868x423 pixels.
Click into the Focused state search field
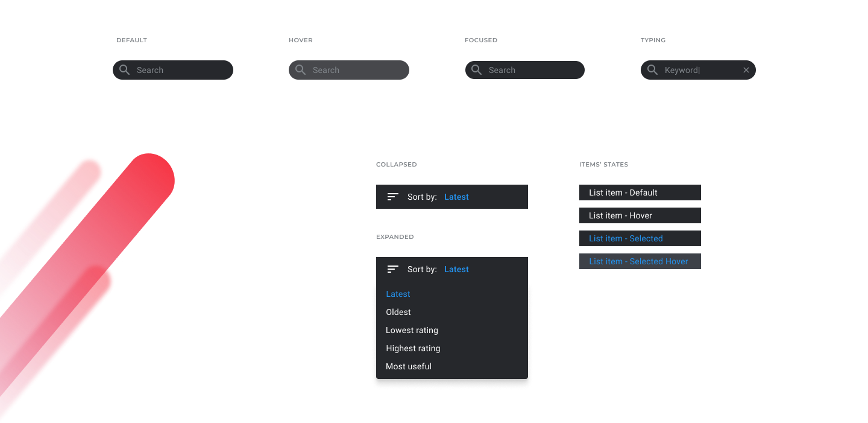point(525,70)
